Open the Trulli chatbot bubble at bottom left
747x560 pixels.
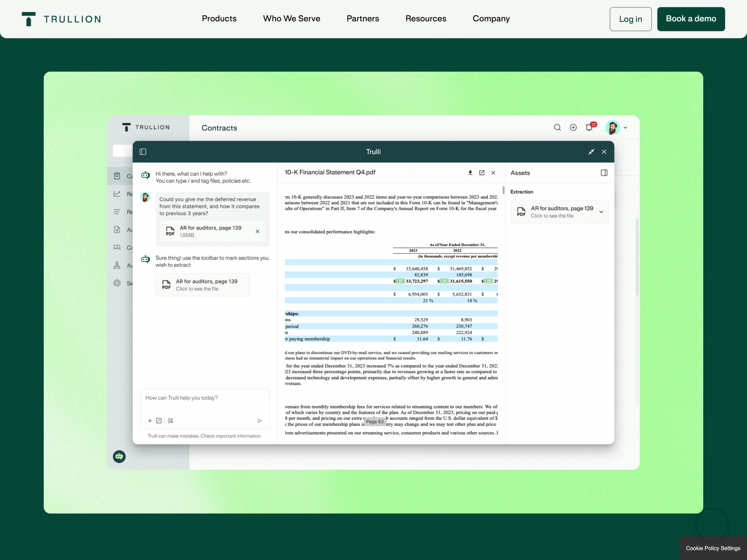coord(119,457)
